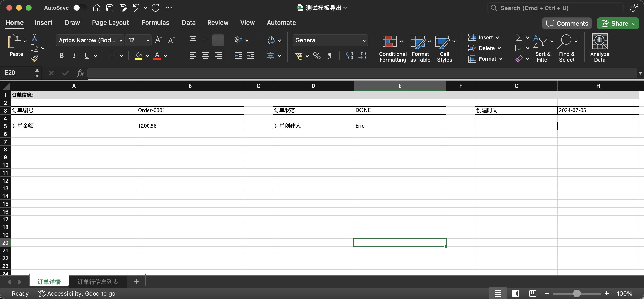Click the Comments button
This screenshot has height=299, width=644.
coord(567,24)
